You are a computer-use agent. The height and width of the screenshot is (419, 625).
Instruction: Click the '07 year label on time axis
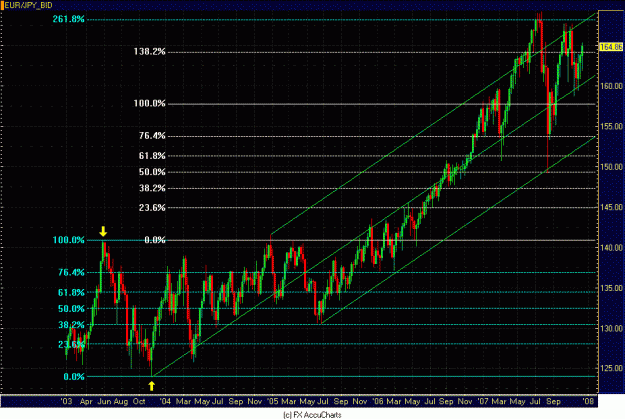[483, 401]
